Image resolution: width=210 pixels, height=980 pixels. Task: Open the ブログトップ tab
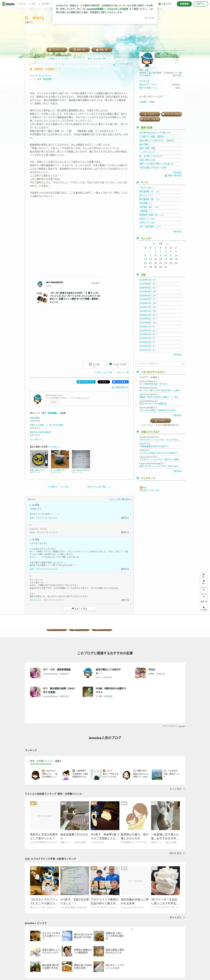click(x=57, y=49)
